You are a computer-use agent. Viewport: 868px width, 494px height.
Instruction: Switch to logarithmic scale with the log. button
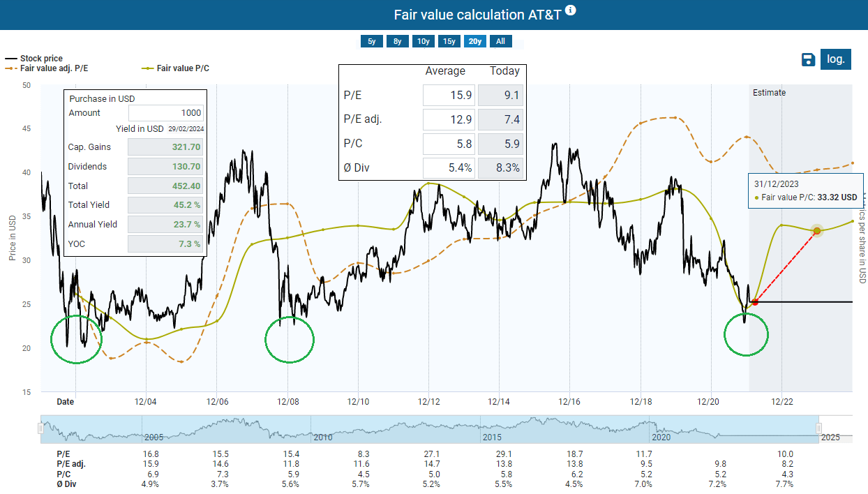[836, 59]
